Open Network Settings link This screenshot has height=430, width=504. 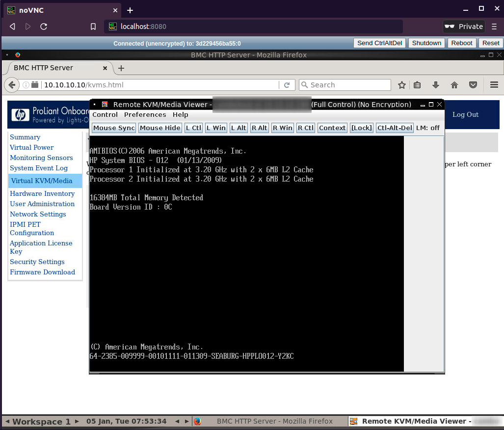[x=38, y=214]
